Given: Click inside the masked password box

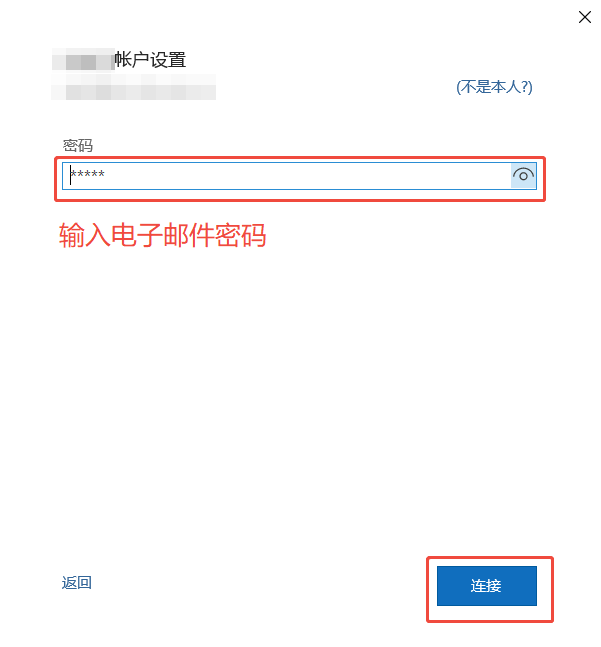Looking at the screenshot, I should coord(299,176).
